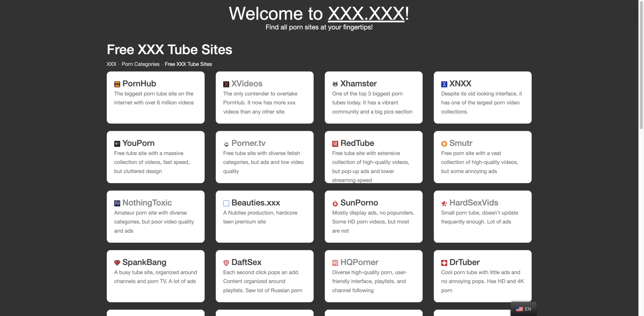Open the Porn Categories breadcrumb
Viewport: 644px width, 316px height.
click(140, 64)
